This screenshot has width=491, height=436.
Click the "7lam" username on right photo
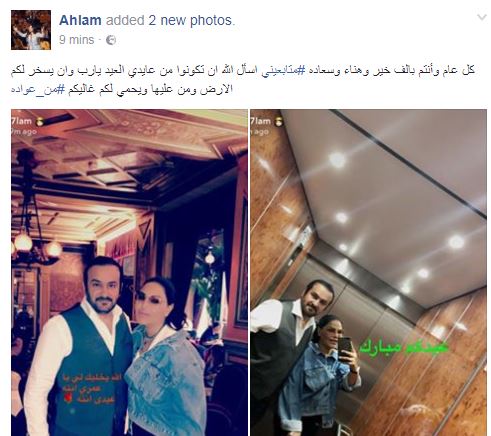coord(261,121)
